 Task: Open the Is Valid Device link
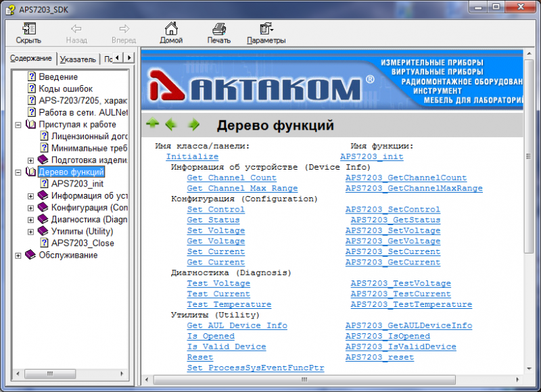(227, 347)
